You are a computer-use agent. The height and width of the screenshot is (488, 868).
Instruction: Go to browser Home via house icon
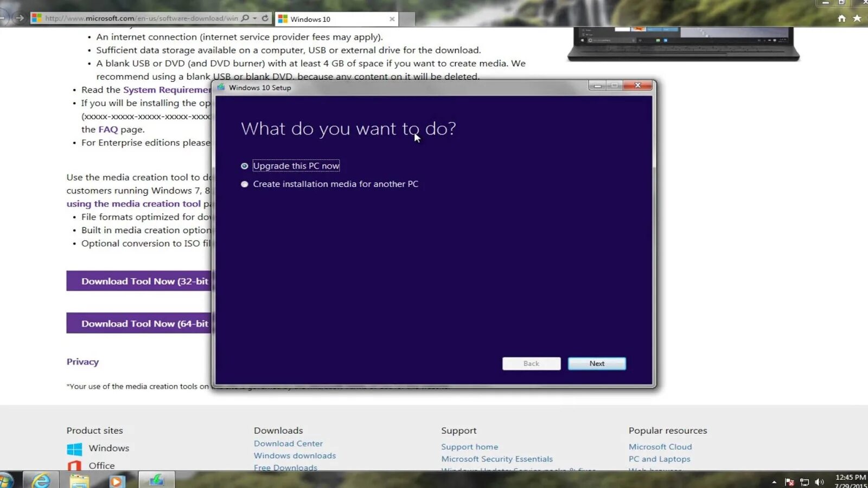[841, 18]
